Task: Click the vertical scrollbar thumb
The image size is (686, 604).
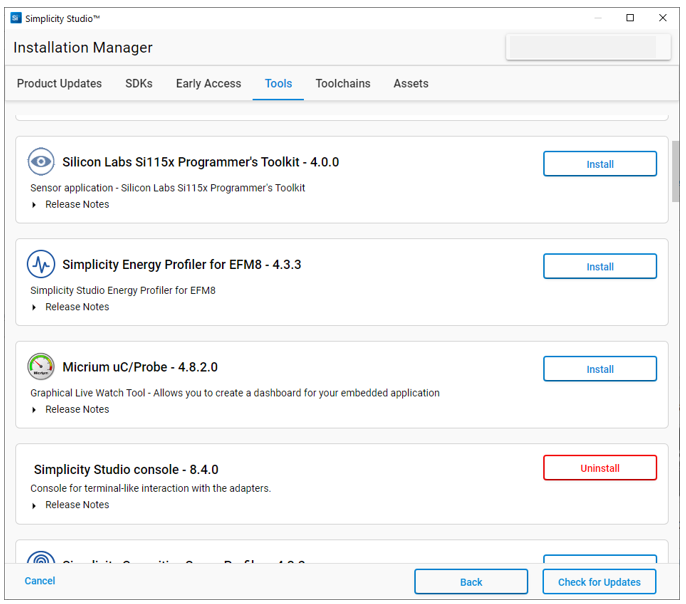Action: [x=675, y=170]
